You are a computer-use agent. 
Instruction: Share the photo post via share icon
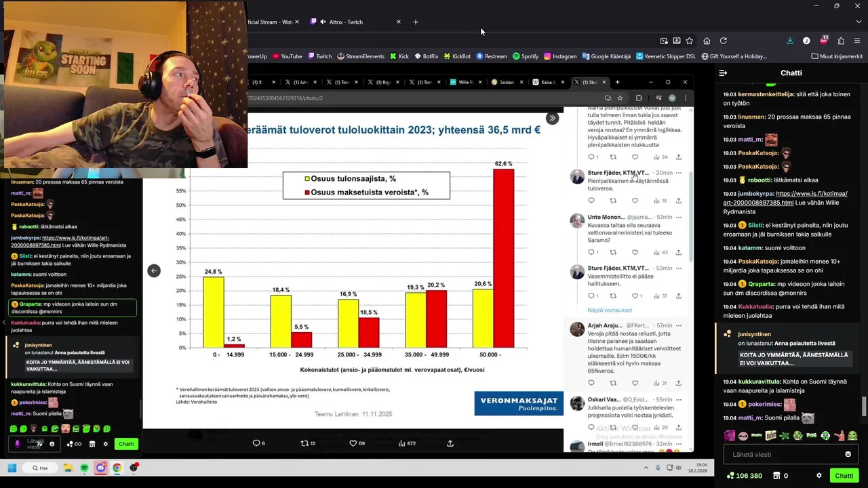click(450, 443)
